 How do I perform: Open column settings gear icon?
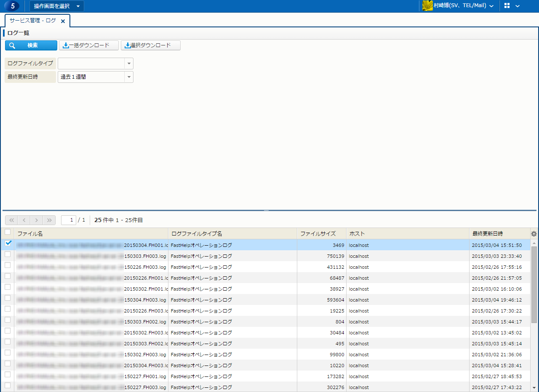(534, 234)
